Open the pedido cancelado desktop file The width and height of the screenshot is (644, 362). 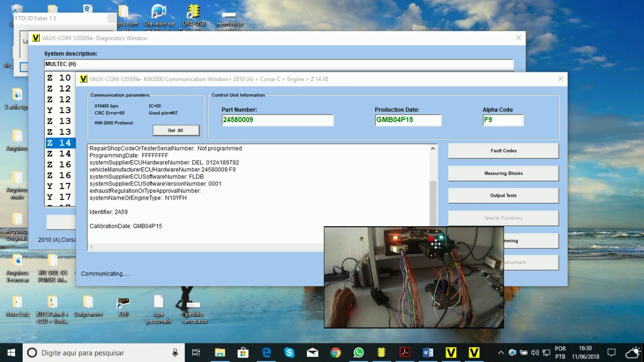pyautogui.click(x=194, y=312)
